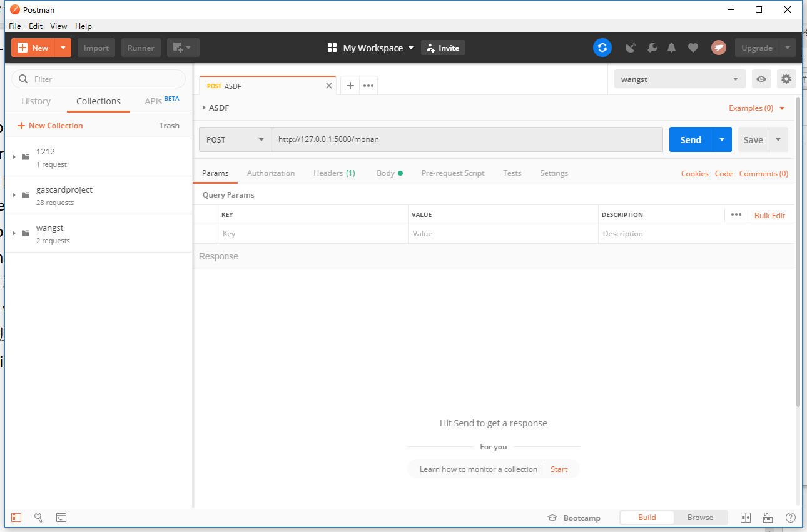Open the Find and Replace icon
The height and width of the screenshot is (532, 807).
click(38, 518)
